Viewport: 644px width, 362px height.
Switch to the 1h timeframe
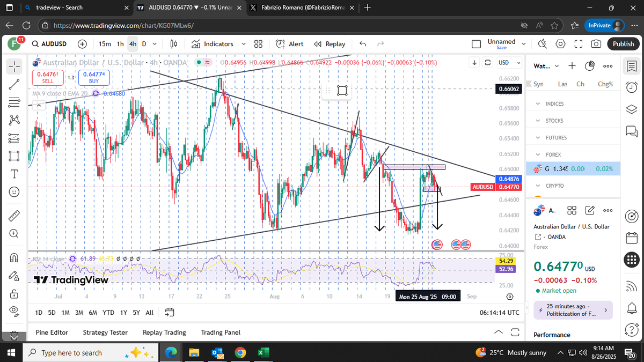point(120,44)
